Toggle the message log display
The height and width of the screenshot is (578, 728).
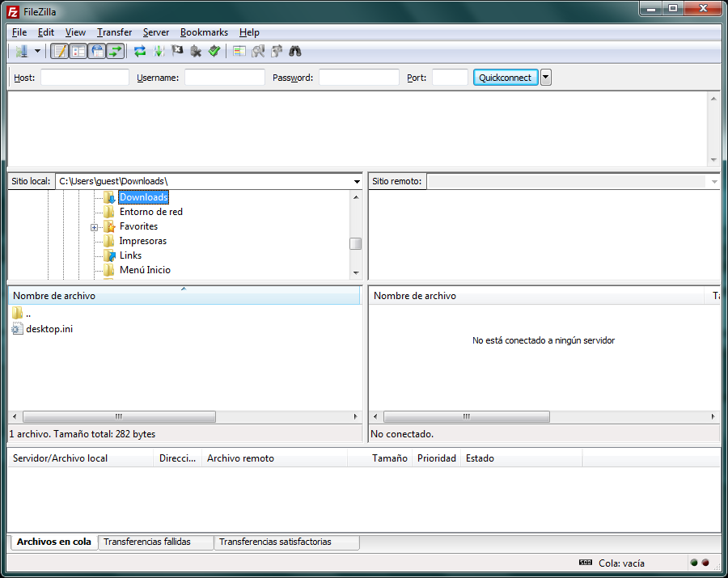(59, 52)
